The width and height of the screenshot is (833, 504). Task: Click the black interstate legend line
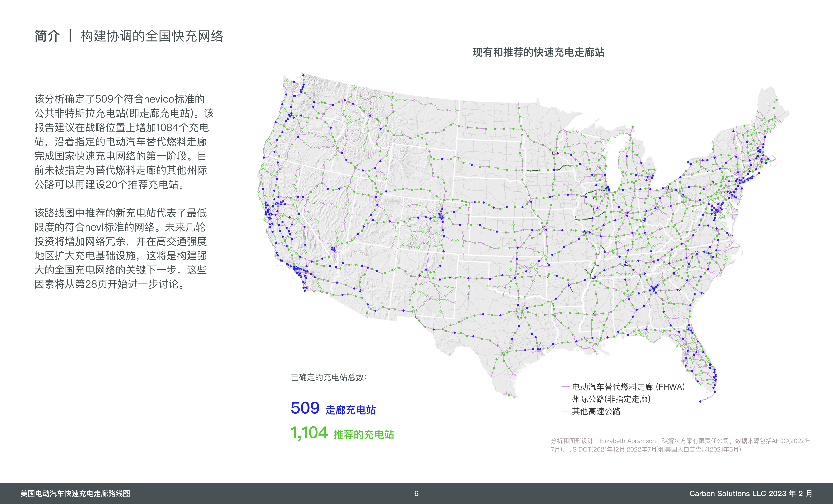pyautogui.click(x=565, y=399)
